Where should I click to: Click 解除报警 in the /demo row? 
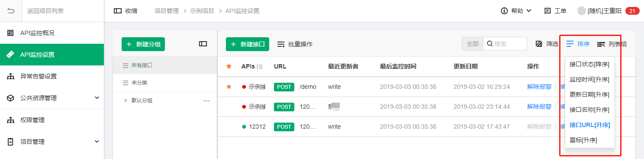tap(539, 87)
